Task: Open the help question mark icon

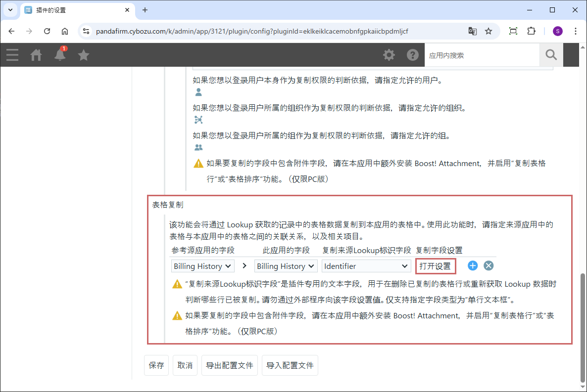Action: point(413,55)
